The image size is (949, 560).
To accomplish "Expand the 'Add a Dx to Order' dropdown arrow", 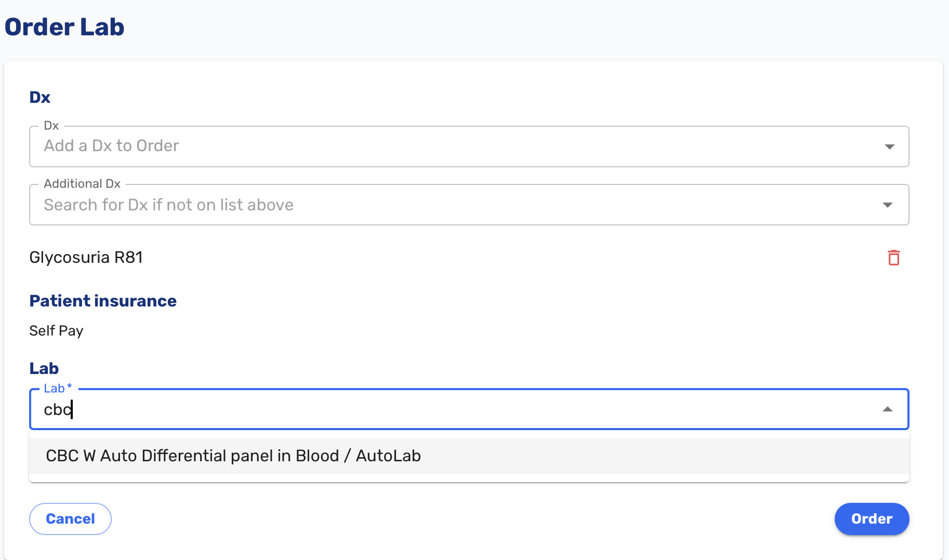I will click(889, 146).
